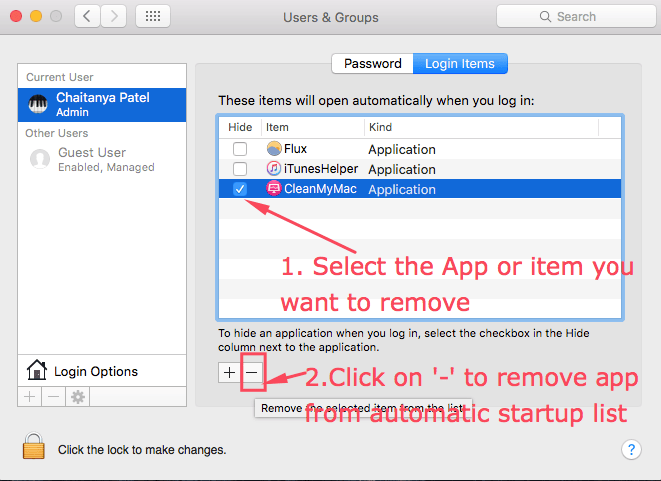Add a login item with plus button
The image size is (661, 481).
[x=229, y=373]
